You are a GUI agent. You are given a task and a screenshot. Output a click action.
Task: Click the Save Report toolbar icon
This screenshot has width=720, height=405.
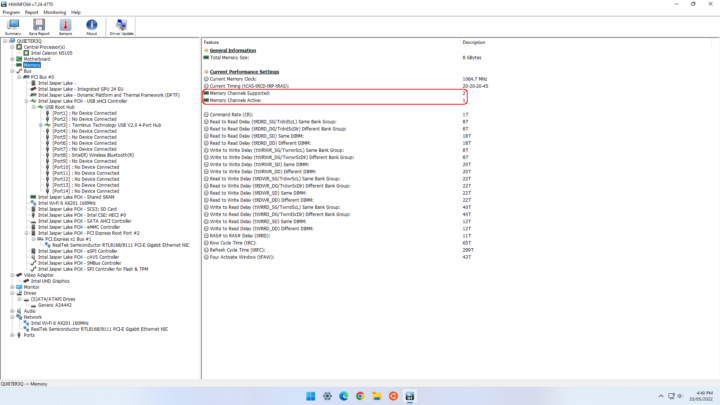[39, 27]
